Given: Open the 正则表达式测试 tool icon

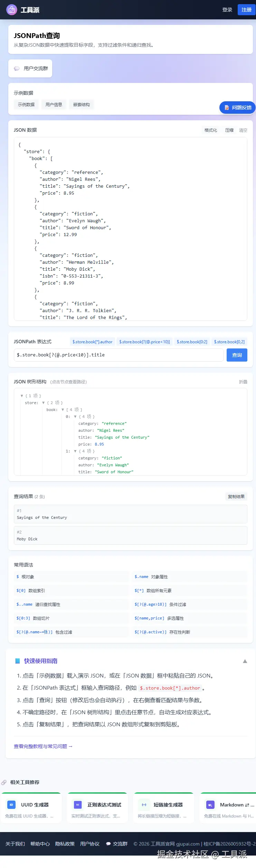Looking at the screenshot, I should pos(78,805).
